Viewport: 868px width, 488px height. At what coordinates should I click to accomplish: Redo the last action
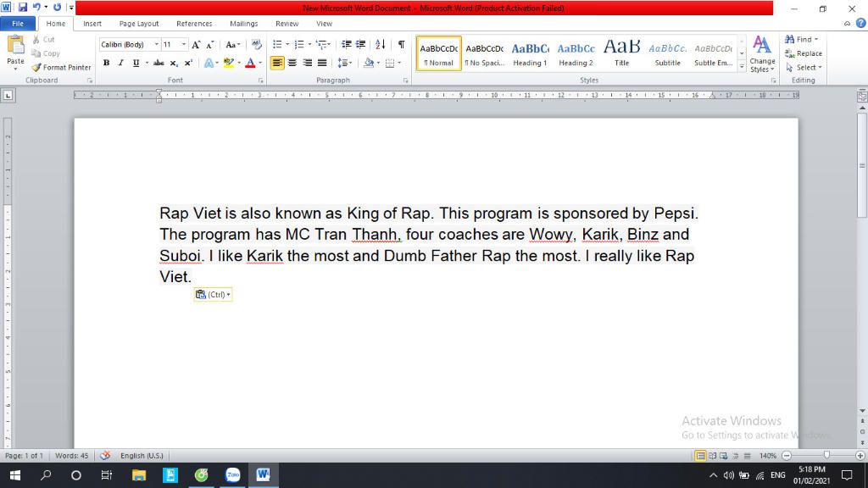point(57,7)
